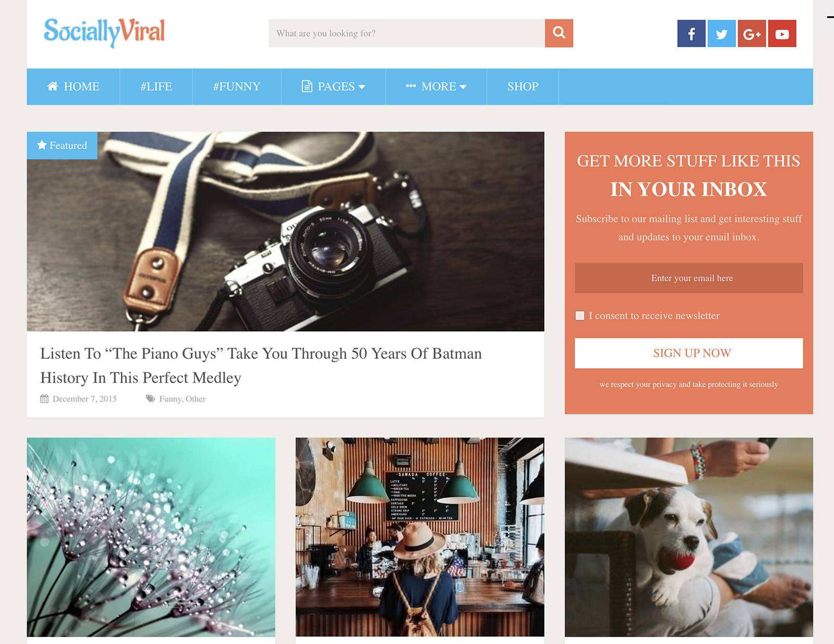Open the YouTube social icon
This screenshot has height=644, width=834.
point(782,34)
